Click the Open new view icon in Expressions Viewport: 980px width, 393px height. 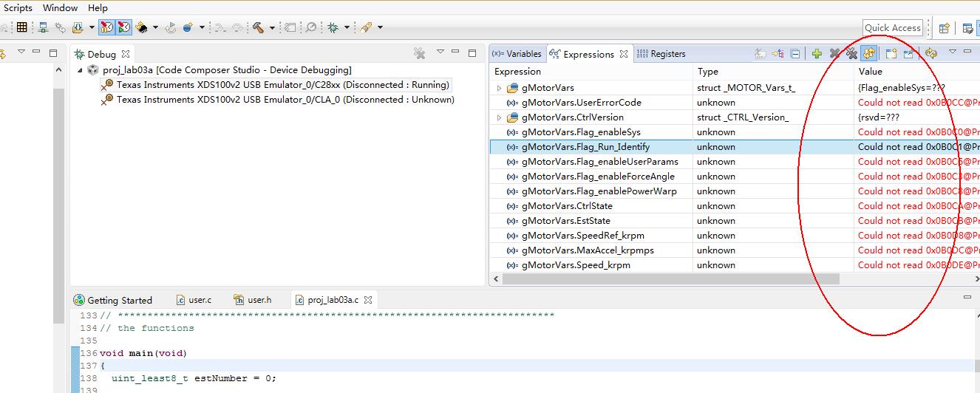click(x=891, y=53)
